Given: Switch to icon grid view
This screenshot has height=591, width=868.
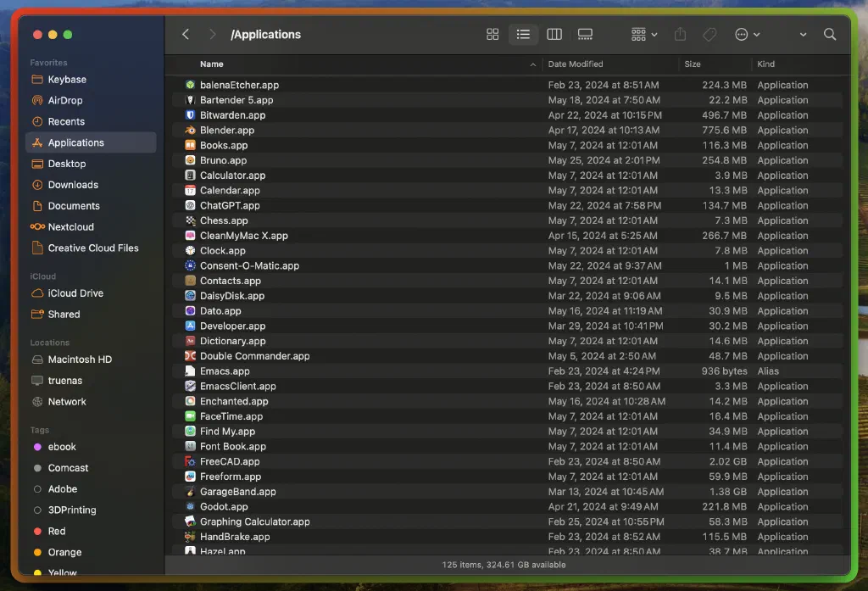Looking at the screenshot, I should pos(492,35).
